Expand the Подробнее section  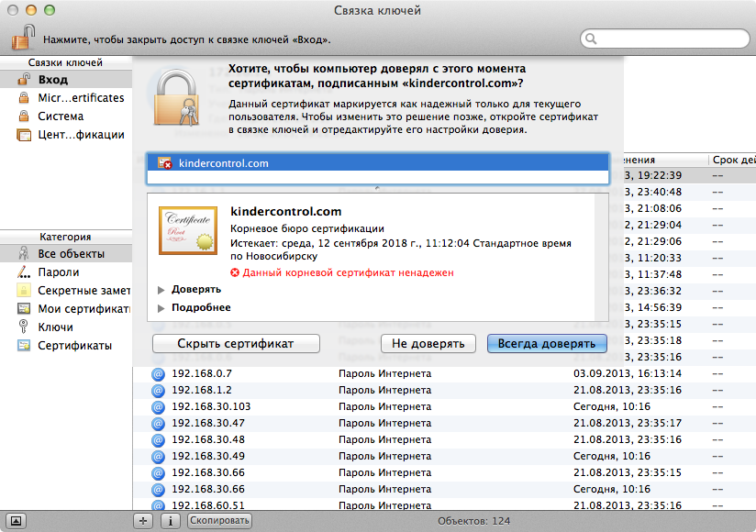[161, 308]
